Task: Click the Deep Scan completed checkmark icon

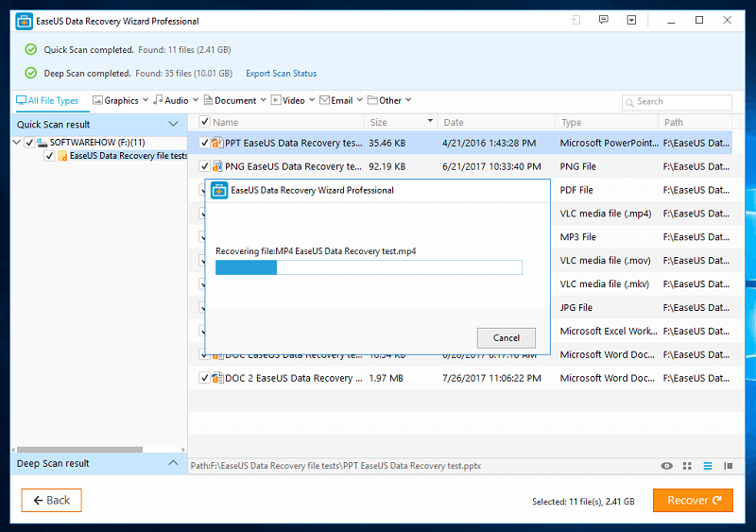Action: (31, 73)
